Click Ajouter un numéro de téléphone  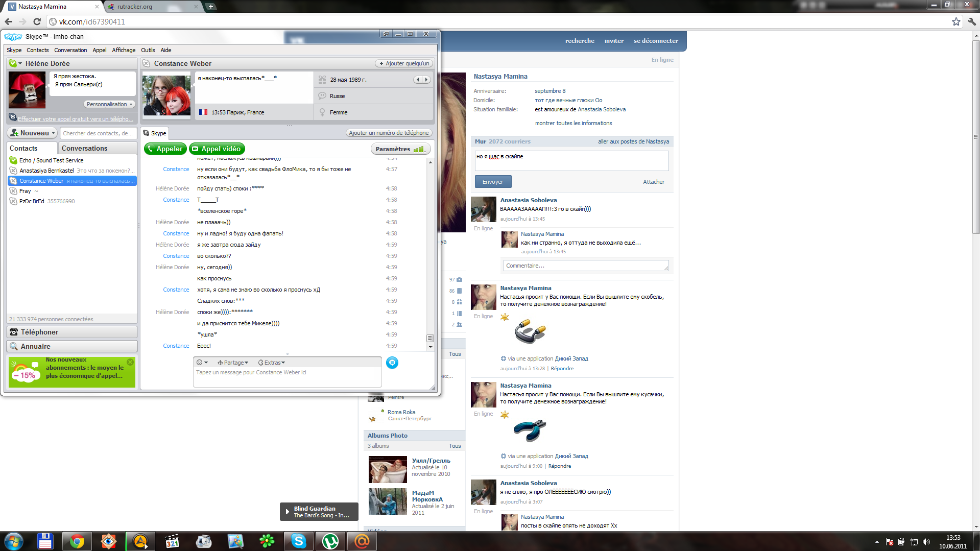(x=389, y=133)
